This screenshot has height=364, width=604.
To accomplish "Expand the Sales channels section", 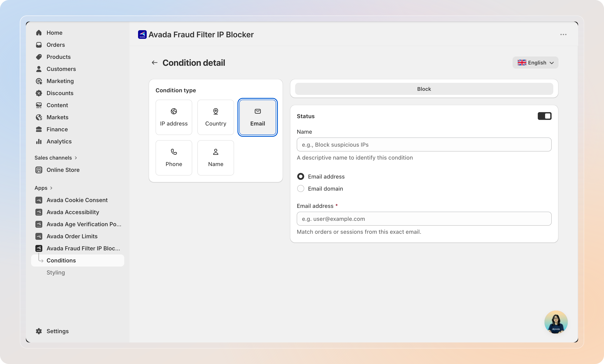I will [56, 158].
